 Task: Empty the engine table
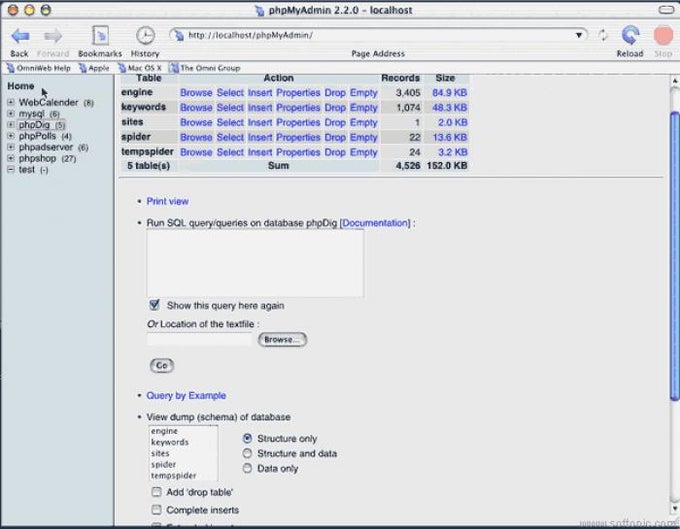click(x=363, y=93)
